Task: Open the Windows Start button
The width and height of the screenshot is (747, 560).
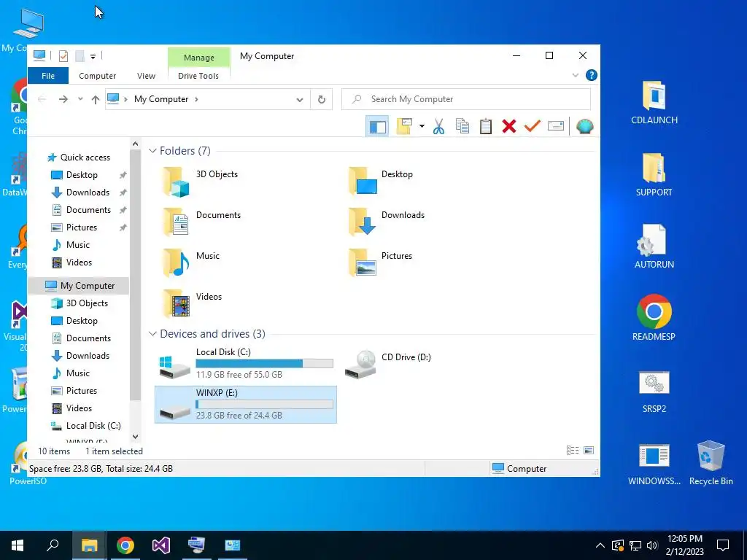Action: click(x=18, y=545)
